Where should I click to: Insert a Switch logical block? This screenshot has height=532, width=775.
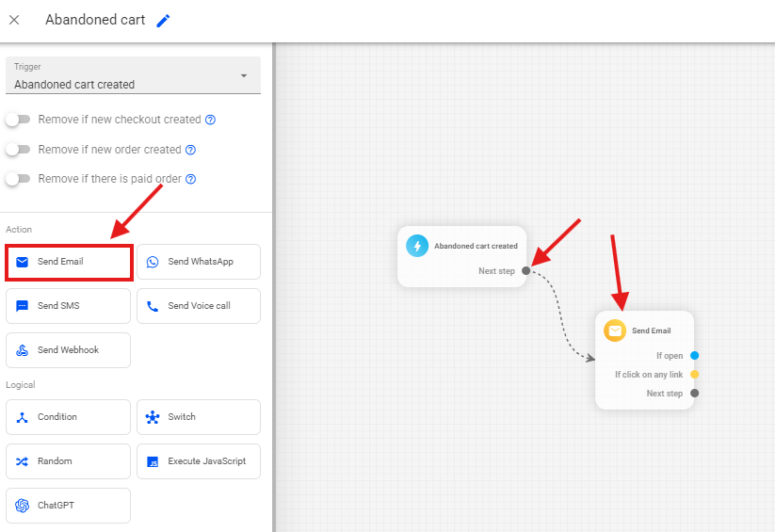point(199,417)
